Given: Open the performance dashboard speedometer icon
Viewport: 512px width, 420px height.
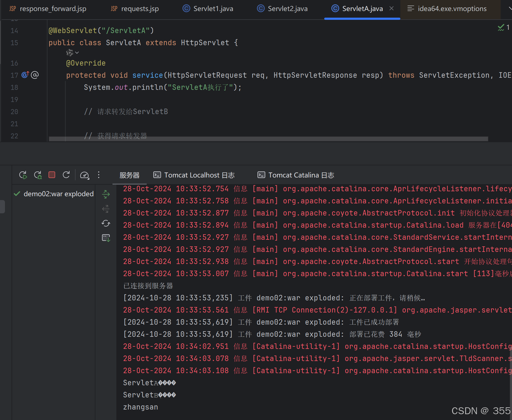Looking at the screenshot, I should point(85,175).
